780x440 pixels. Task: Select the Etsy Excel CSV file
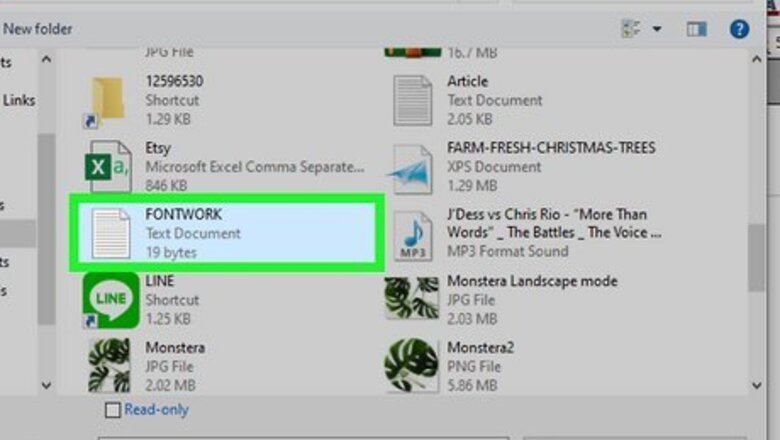[227, 167]
